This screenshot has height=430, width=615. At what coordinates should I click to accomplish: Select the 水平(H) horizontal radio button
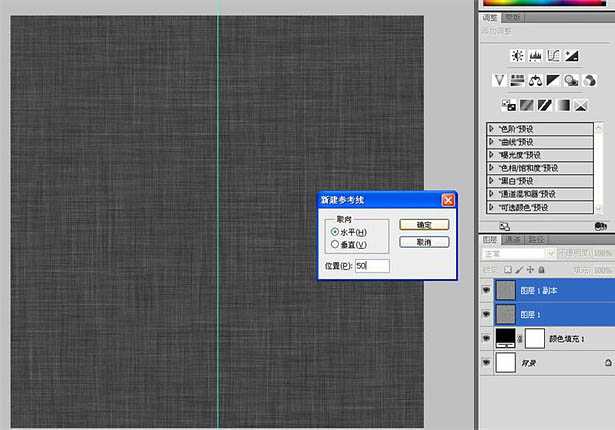pyautogui.click(x=334, y=231)
